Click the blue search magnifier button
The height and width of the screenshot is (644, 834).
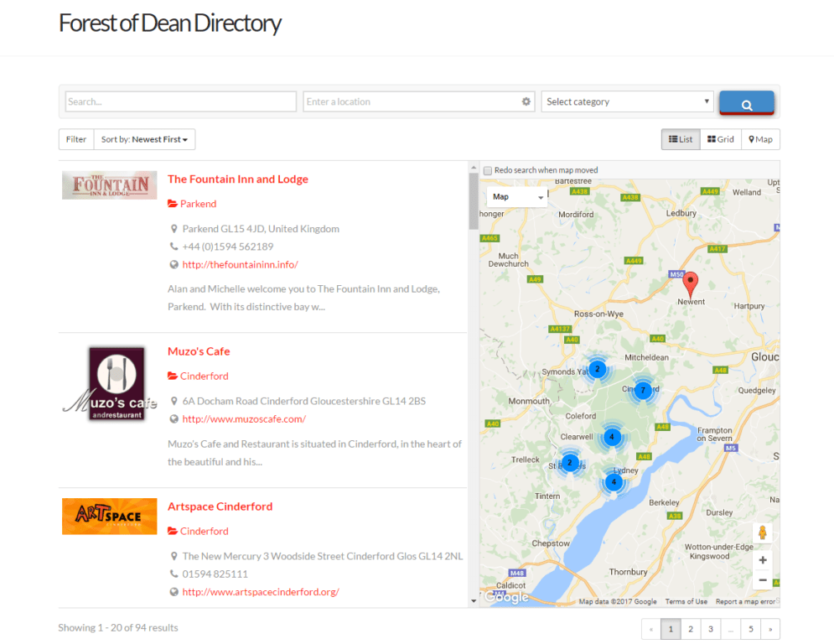pos(746,102)
